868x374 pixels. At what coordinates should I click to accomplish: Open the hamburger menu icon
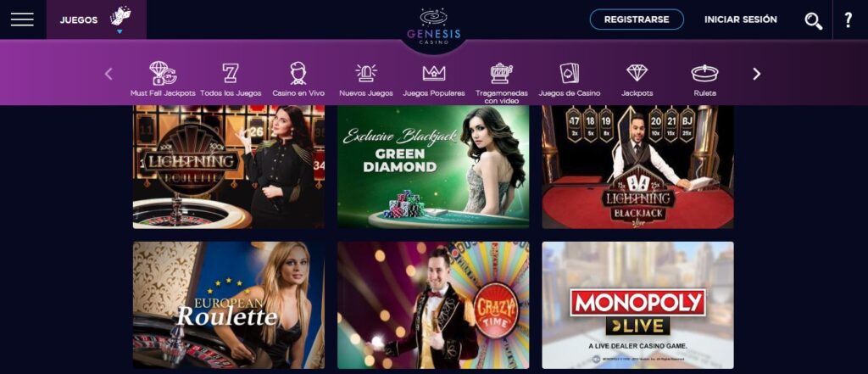point(22,20)
